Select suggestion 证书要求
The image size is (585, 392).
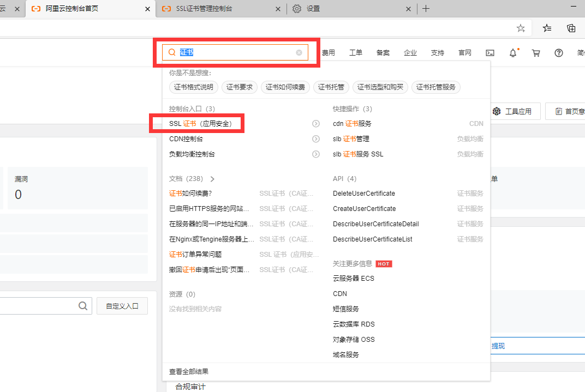(x=239, y=87)
